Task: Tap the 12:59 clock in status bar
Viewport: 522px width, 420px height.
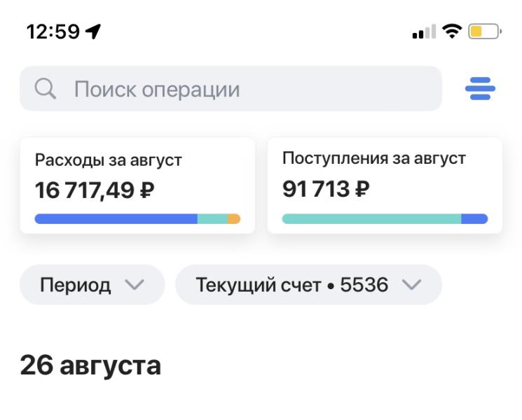Action: (53, 31)
